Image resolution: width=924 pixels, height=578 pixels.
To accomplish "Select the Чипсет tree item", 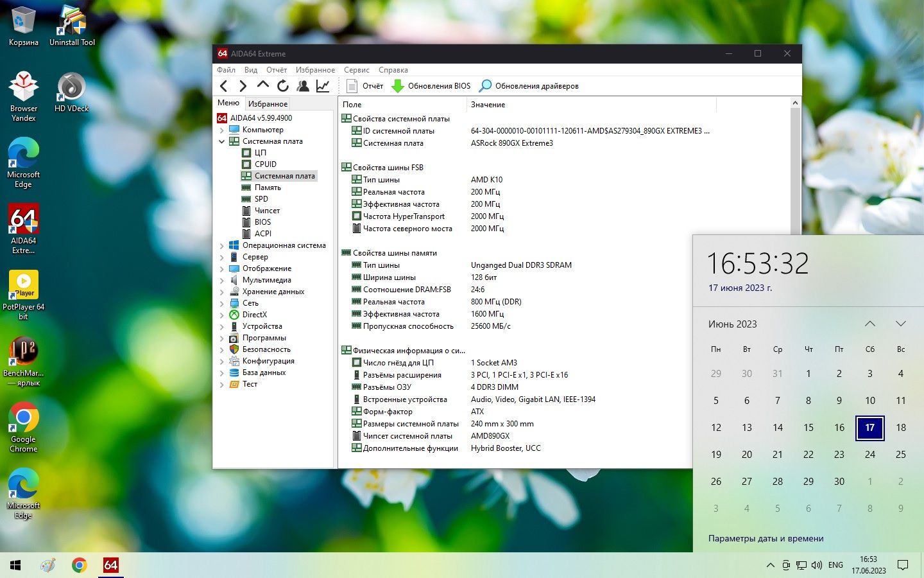I will pyautogui.click(x=267, y=211).
